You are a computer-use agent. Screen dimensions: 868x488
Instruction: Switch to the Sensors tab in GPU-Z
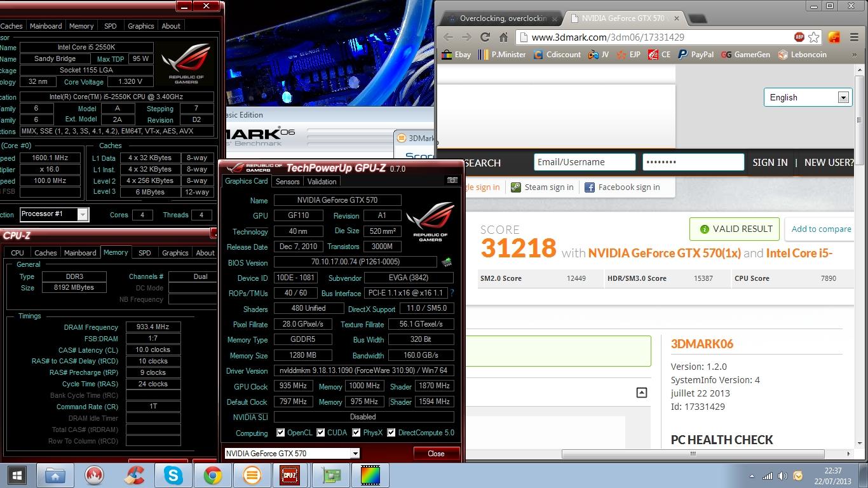click(x=287, y=181)
